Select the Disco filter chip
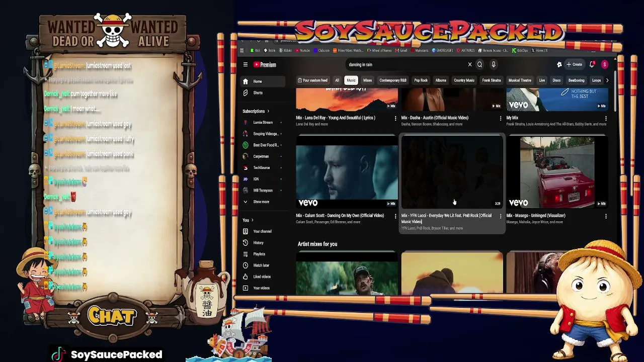644x362 pixels. [x=556, y=80]
